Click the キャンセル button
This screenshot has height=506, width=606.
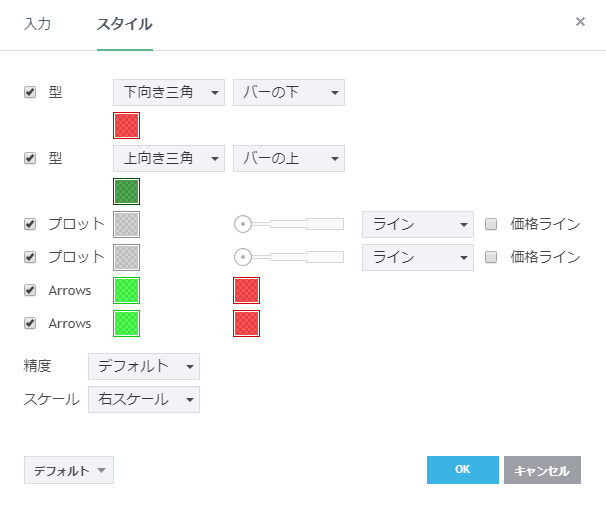[542, 470]
